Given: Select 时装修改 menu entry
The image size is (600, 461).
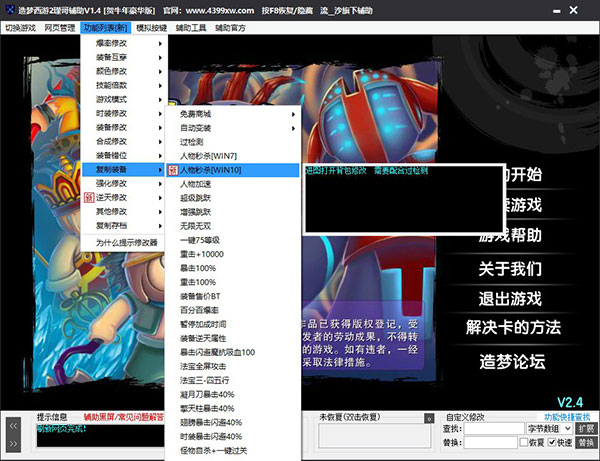Looking at the screenshot, I should pos(122,114).
